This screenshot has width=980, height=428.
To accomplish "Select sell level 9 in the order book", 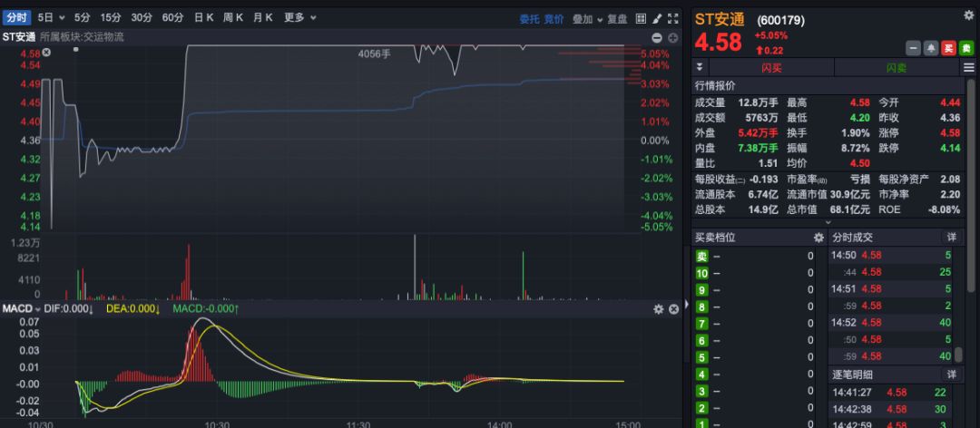I will click(x=701, y=290).
